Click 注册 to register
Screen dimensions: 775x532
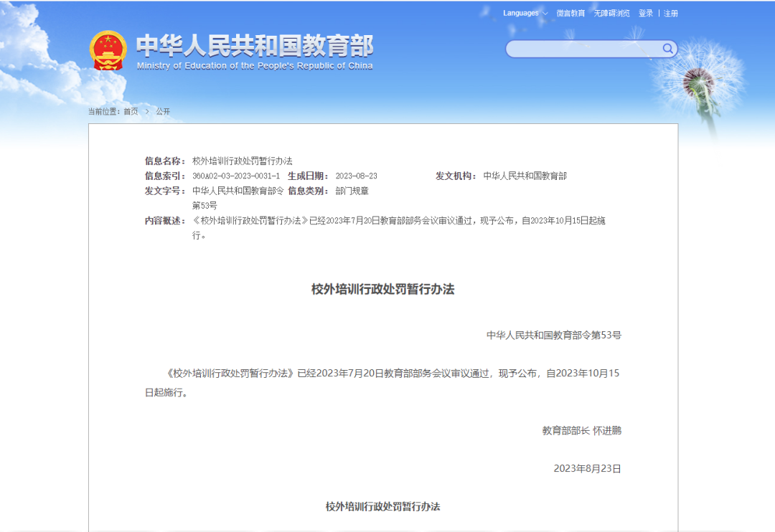[670, 14]
